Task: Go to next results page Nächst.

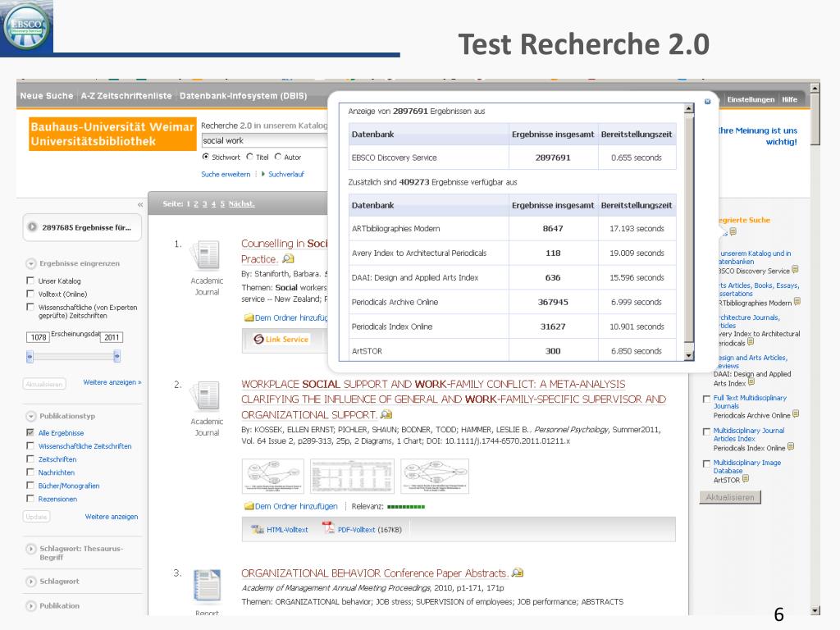Action: point(242,204)
